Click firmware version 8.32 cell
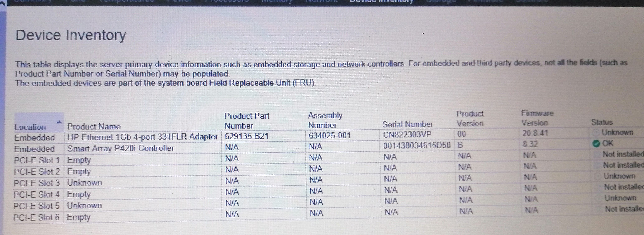This screenshot has width=644, height=235. [530, 144]
